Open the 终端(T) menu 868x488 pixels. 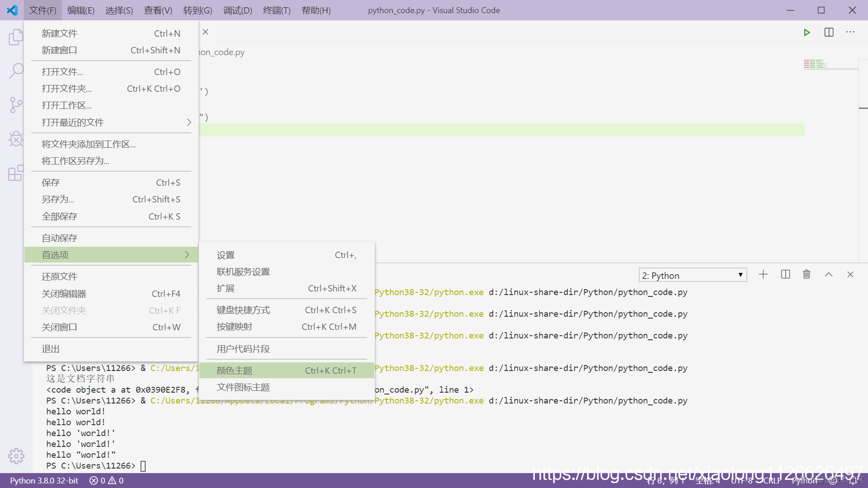277,10
